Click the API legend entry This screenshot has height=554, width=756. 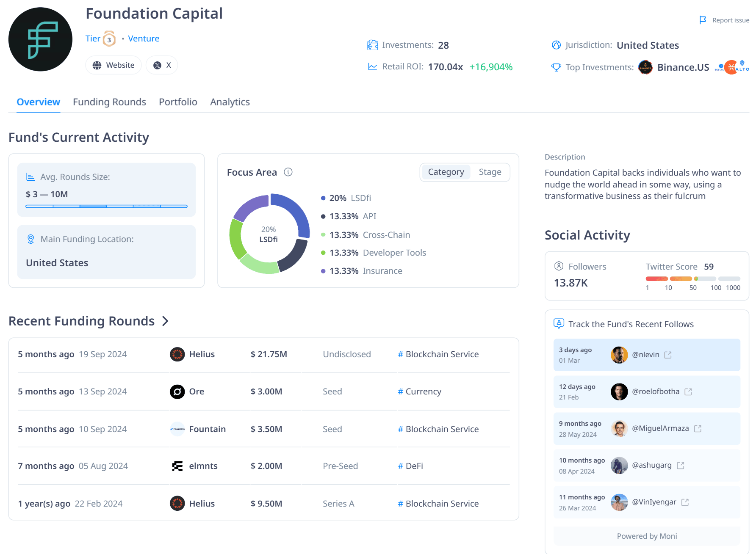click(x=349, y=216)
